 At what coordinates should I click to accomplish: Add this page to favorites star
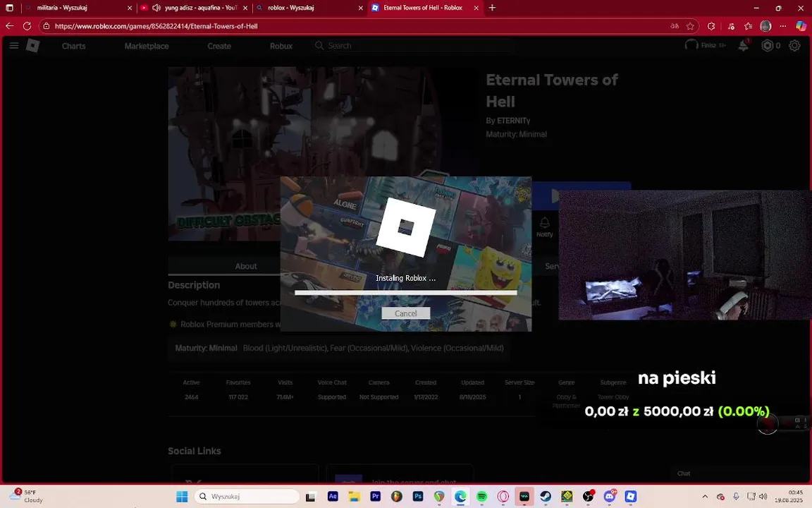click(x=690, y=26)
